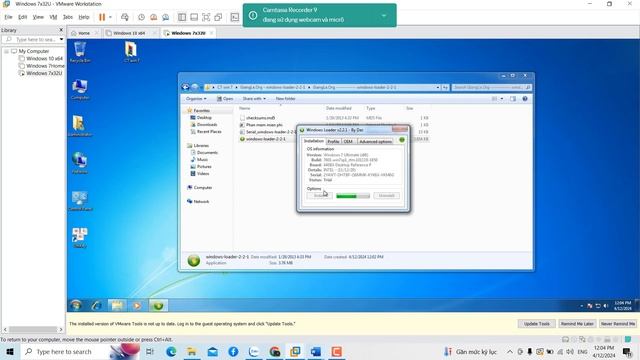Open the Help menu in VMware
The height and width of the screenshot is (360, 640).
(84, 17)
